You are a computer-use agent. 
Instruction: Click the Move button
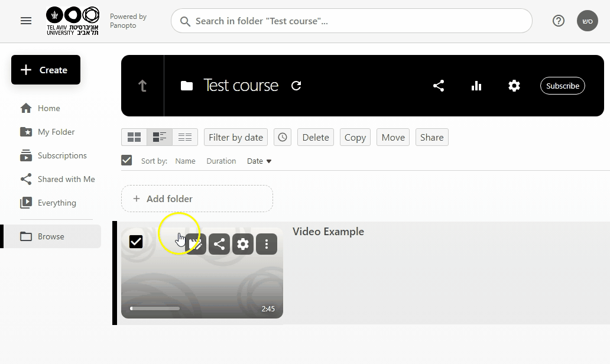point(393,137)
